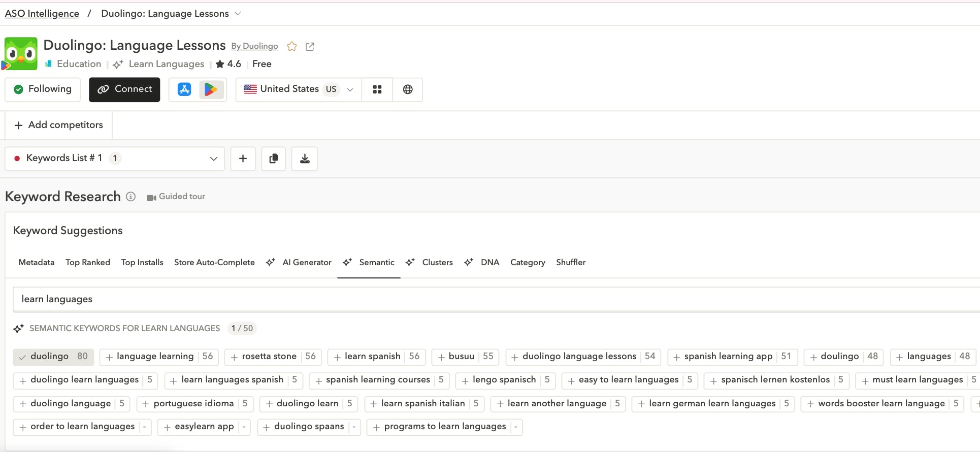This screenshot has width=980, height=452.
Task: Open the United States country dropdown
Action: coord(299,89)
